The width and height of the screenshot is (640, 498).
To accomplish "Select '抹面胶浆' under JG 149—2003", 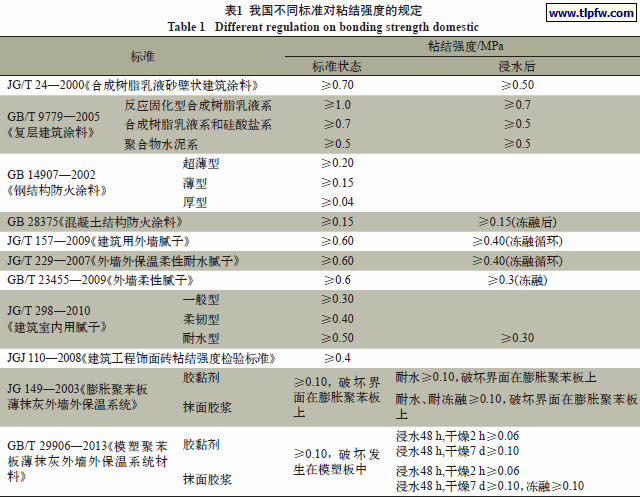I will (x=207, y=407).
